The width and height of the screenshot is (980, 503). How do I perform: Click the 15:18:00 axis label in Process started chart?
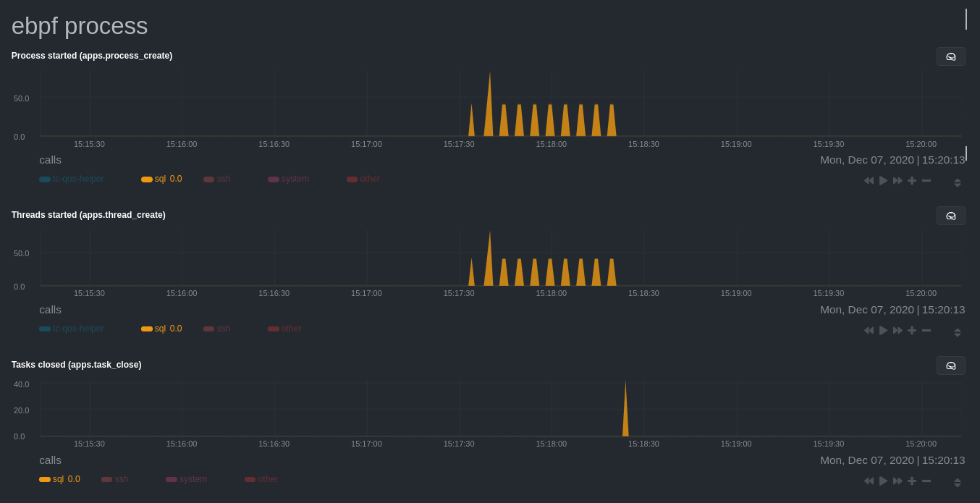click(x=552, y=144)
